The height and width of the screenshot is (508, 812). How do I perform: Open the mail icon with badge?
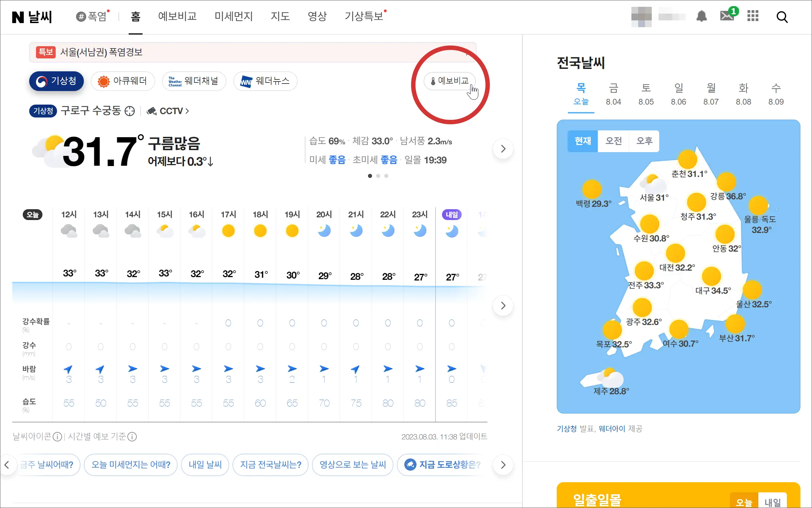click(x=727, y=16)
